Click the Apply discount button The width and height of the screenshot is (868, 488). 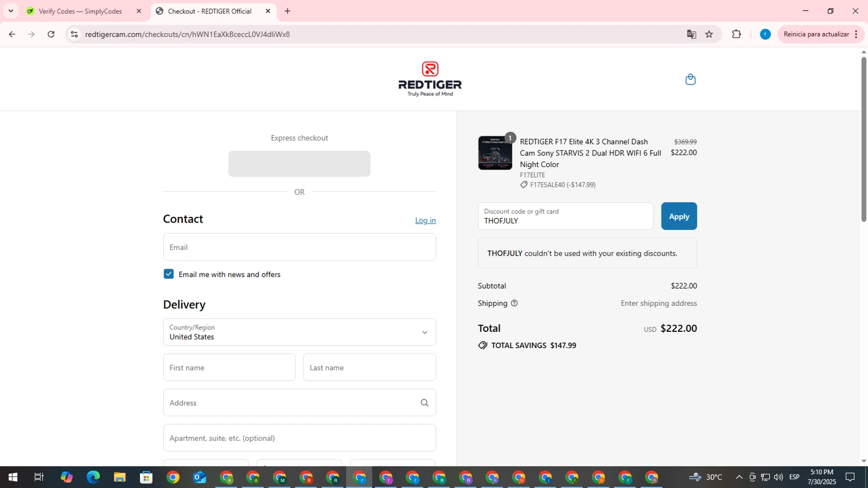coord(679,216)
